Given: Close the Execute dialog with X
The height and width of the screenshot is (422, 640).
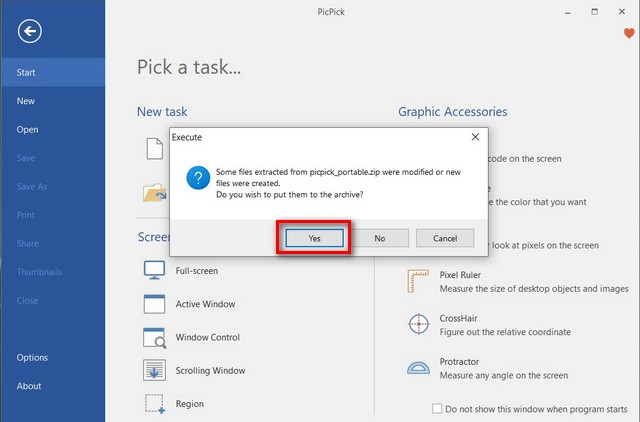Looking at the screenshot, I should (x=476, y=137).
